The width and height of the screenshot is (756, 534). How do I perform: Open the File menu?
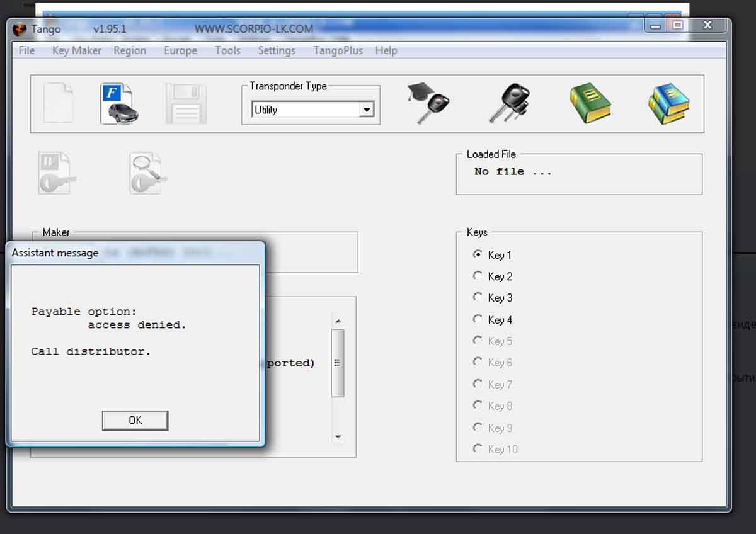tap(26, 50)
